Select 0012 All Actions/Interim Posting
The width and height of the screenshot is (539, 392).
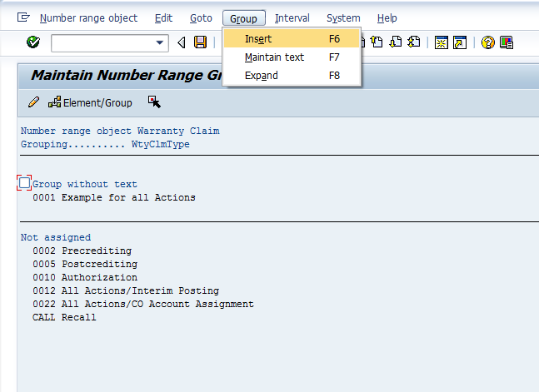point(126,290)
